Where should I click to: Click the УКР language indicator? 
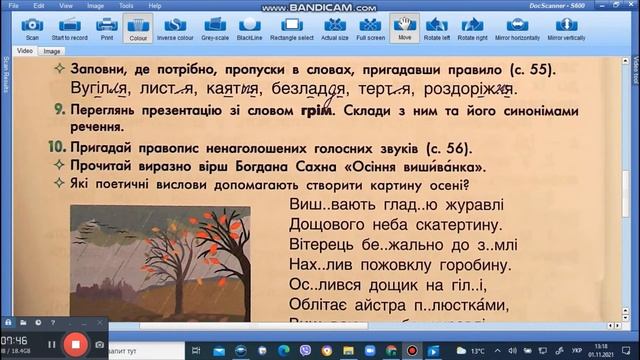click(x=577, y=351)
